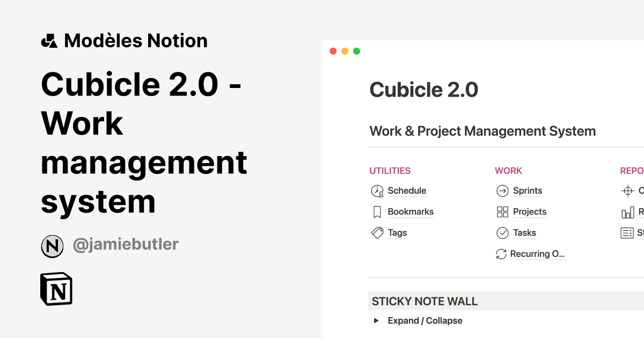Click the checklist icon in the Reports section

(x=627, y=232)
